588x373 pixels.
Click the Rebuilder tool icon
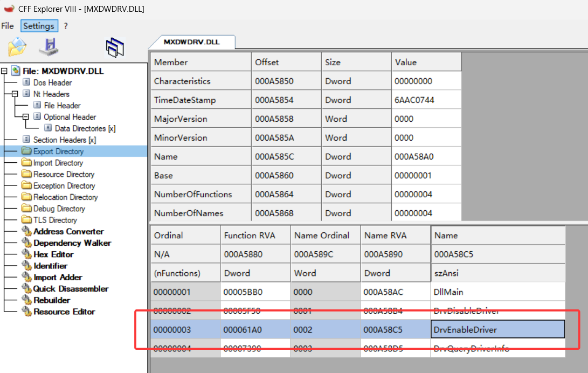(26, 300)
